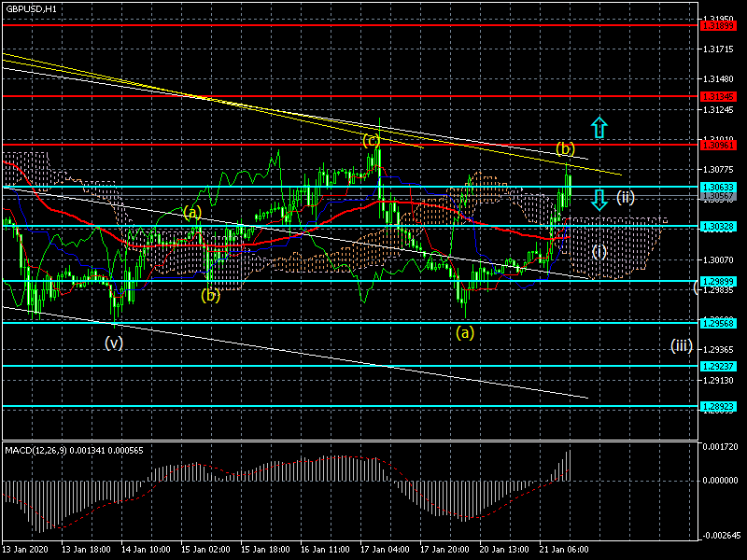Click the 1.29130 price axis value
This screenshot has width=747, height=560.
tap(718, 381)
